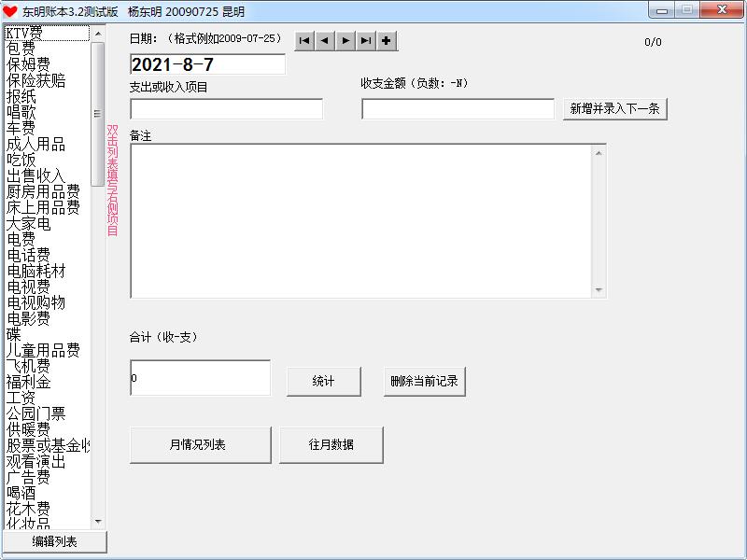This screenshot has height=560, width=747.
Task: Jump to the last record navigation arrow
Action: 365,41
